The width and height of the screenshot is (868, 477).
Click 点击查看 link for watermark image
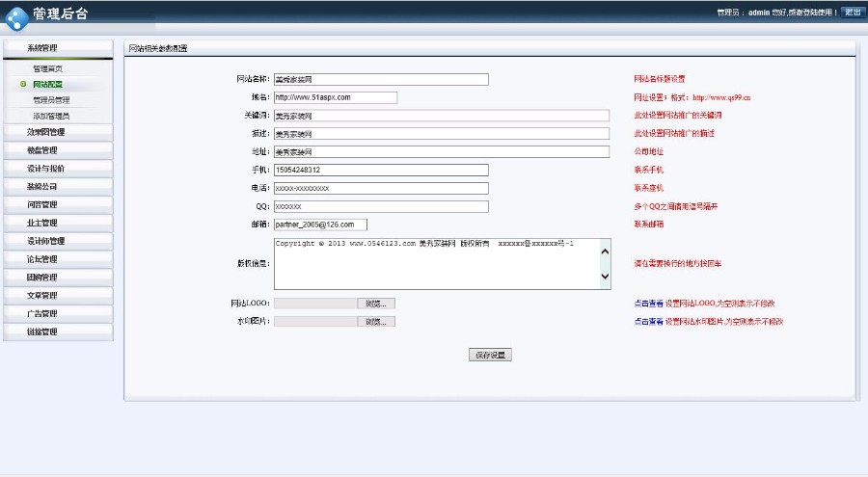[x=648, y=322]
